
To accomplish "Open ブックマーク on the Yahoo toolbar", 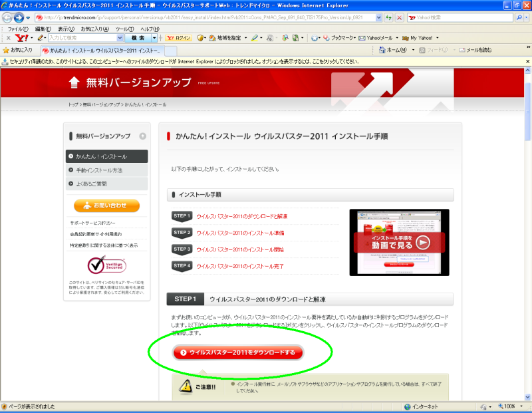I will 339,38.
